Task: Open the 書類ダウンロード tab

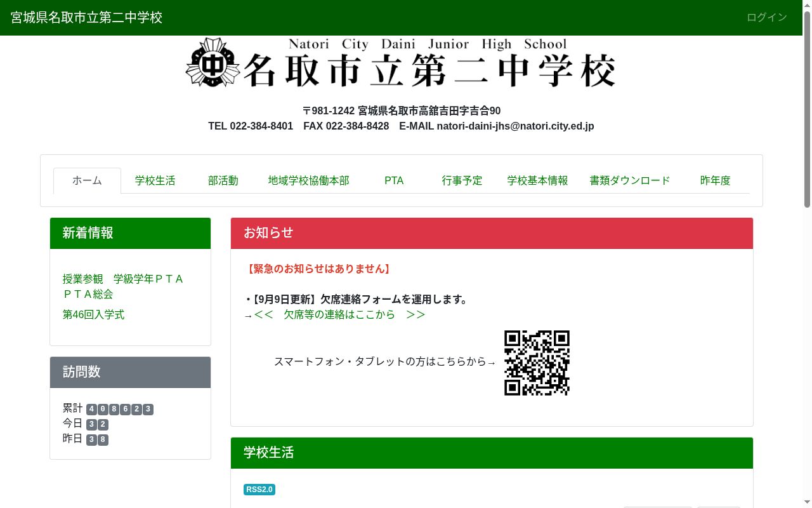Action: [630, 180]
